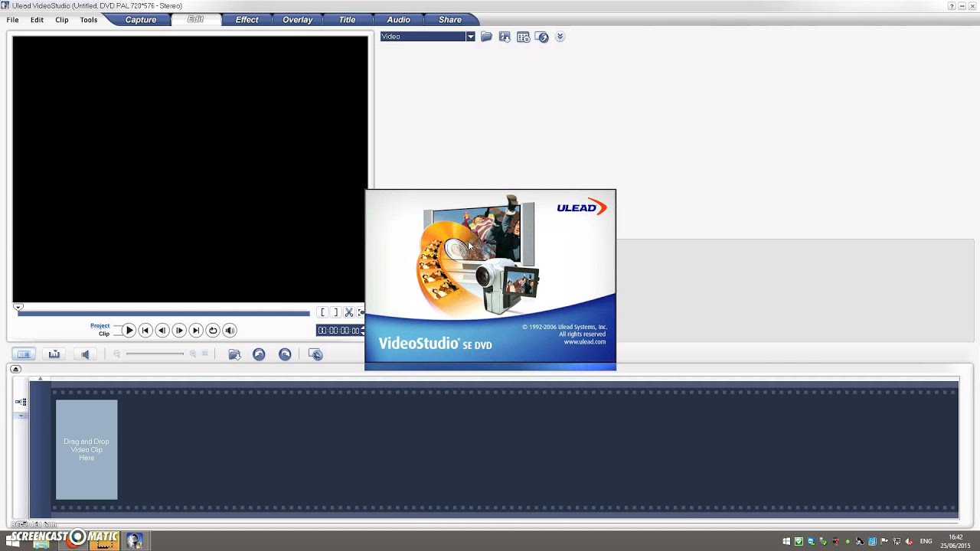This screenshot has width=980, height=551.
Task: Switch to Audio view
Action: (x=85, y=354)
